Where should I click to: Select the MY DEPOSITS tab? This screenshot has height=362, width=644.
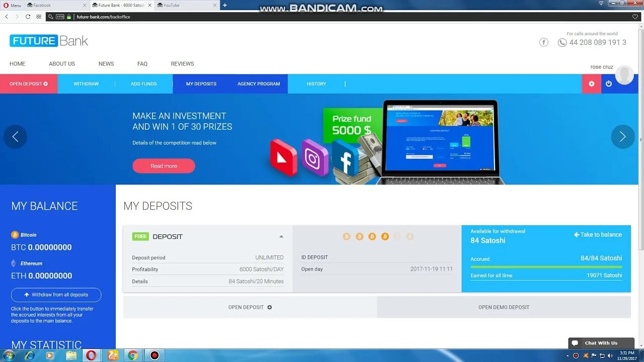tap(201, 84)
